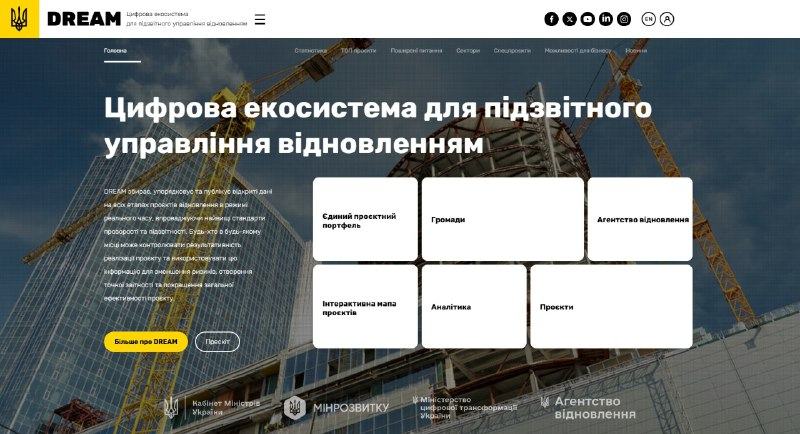Click the outlined Проєкт button

(217, 341)
